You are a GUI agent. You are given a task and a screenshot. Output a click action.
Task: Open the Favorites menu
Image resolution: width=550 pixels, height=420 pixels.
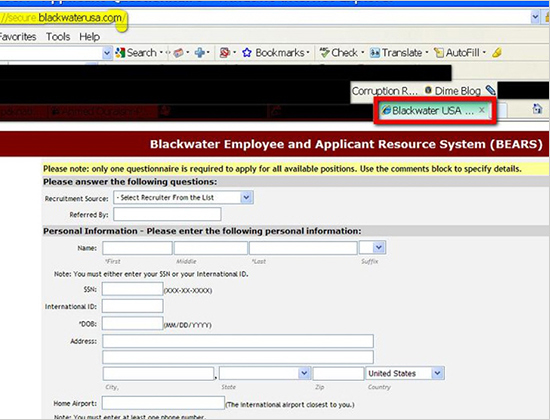tap(18, 37)
